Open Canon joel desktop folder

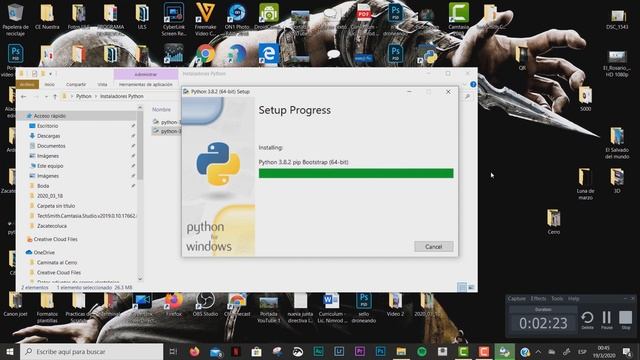tap(16, 304)
